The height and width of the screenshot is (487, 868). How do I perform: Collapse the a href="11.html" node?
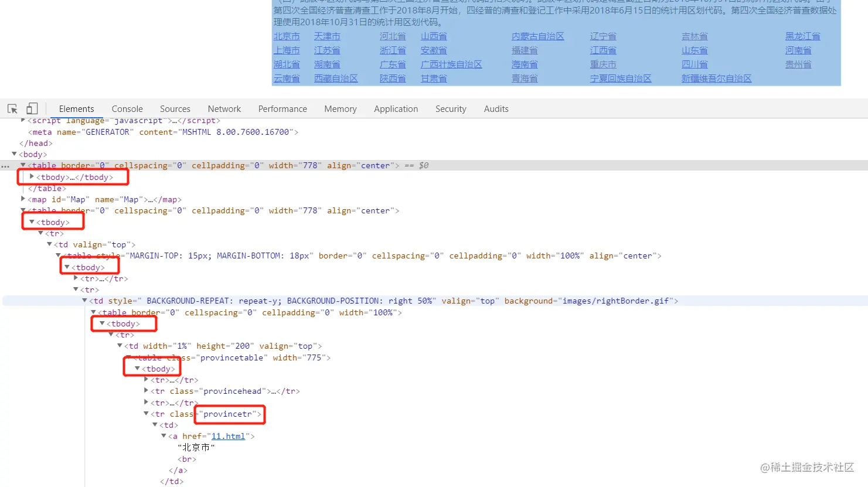(164, 436)
